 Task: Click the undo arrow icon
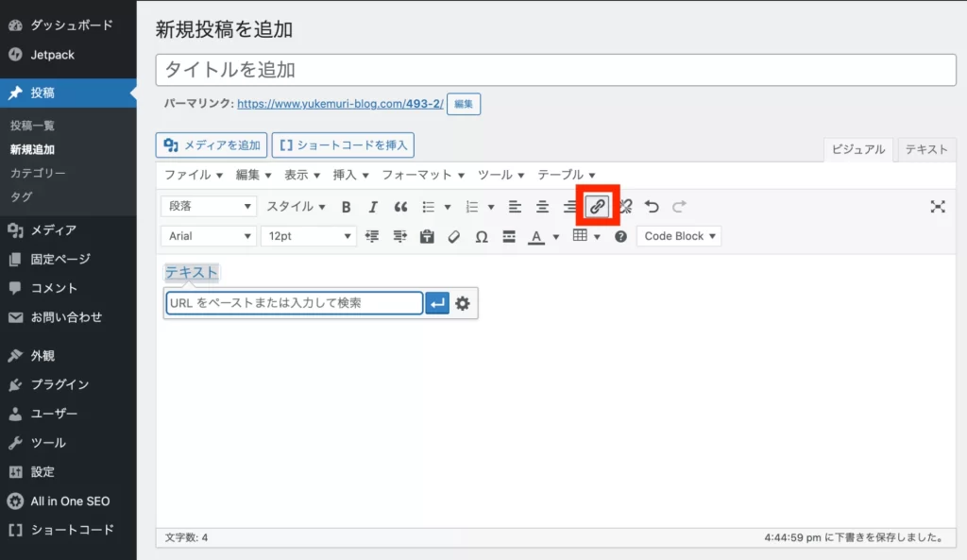pyautogui.click(x=652, y=207)
